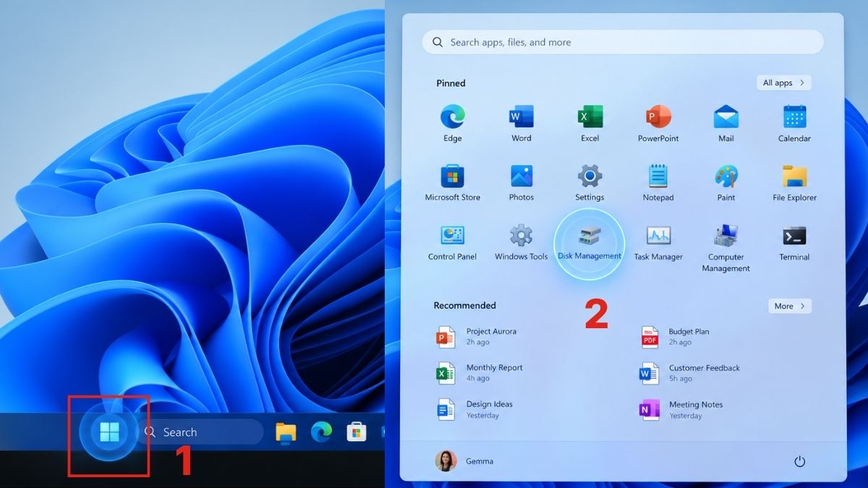Open the Meeting Notes OneNote file
This screenshot has height=488, width=868.
[681, 410]
